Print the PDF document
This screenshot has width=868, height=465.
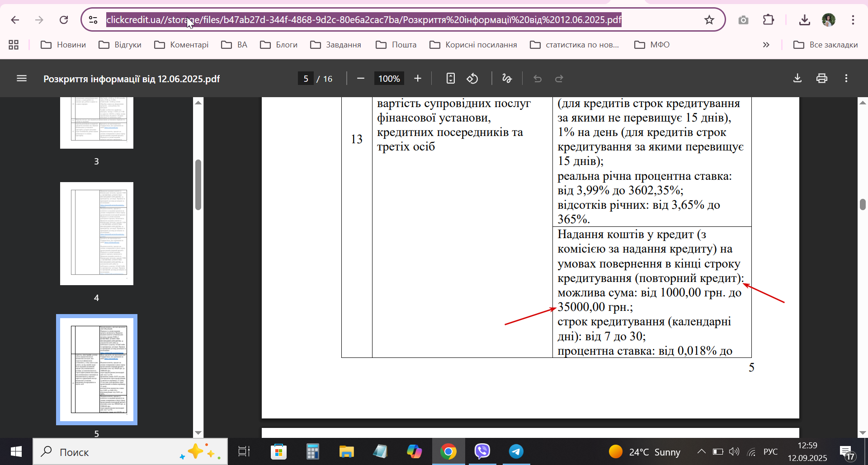[822, 79]
